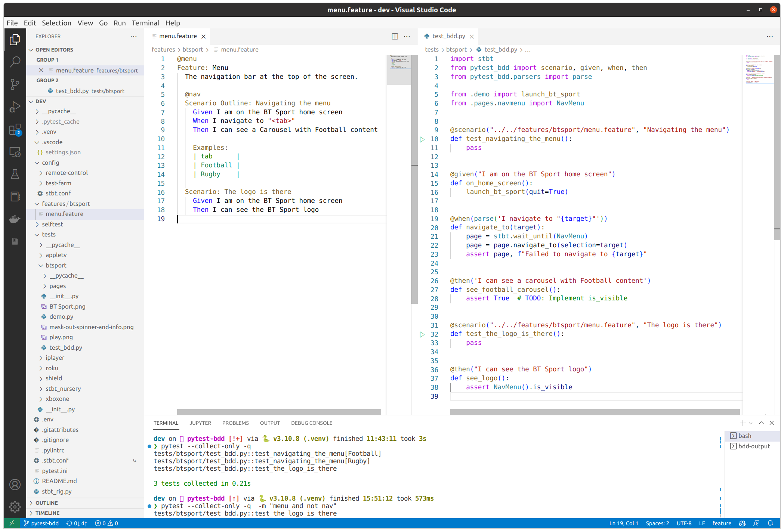Click the tests breadcrumb in test_bdd.py editor
Viewport: 784px width, 532px height.
click(432, 50)
